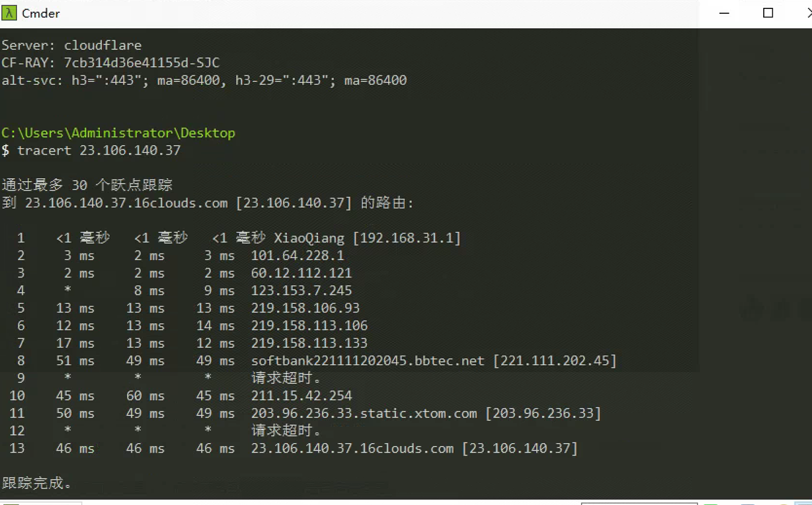The height and width of the screenshot is (505, 812).
Task: Click the green status icon bottom-right
Action: coord(710,503)
